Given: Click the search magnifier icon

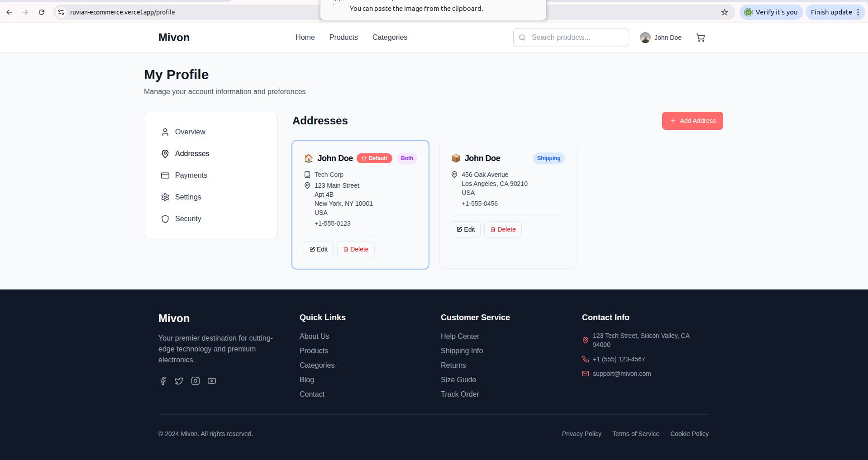Looking at the screenshot, I should pos(522,38).
